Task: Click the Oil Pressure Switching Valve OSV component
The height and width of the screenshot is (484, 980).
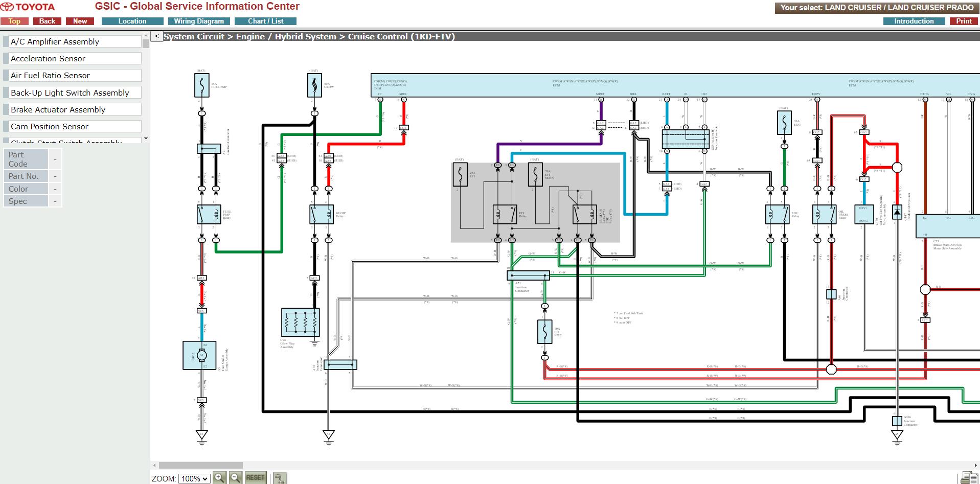Action: [x=863, y=215]
